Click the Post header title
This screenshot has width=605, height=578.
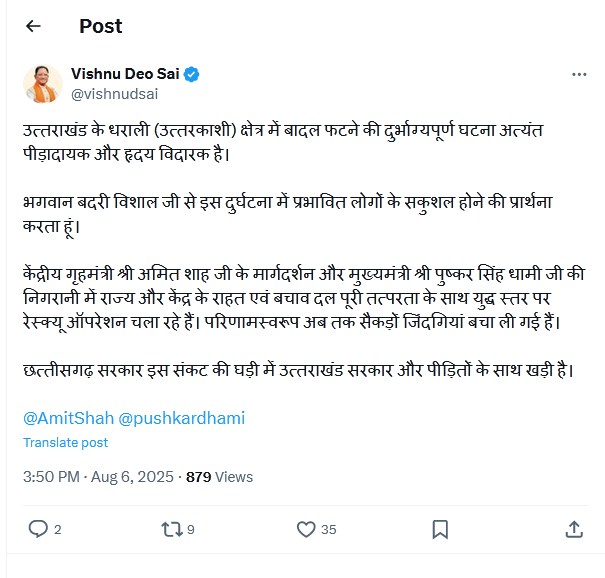(100, 26)
